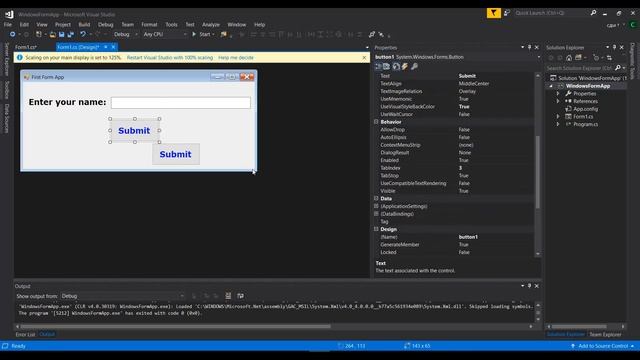Open the Format menu
Screen dimensions: 640x360
coord(149,24)
